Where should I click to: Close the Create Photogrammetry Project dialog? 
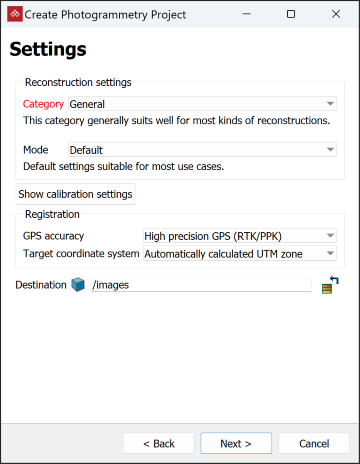tap(336, 14)
